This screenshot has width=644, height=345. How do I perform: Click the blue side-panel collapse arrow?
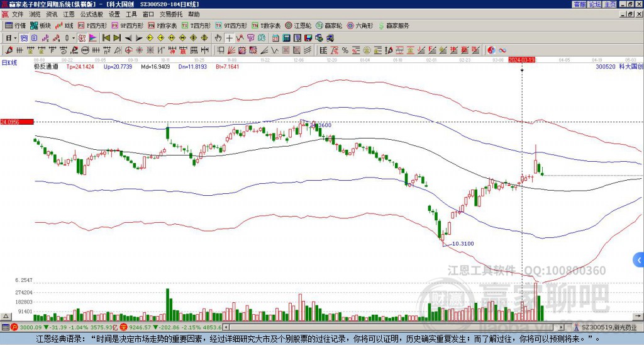(639, 260)
